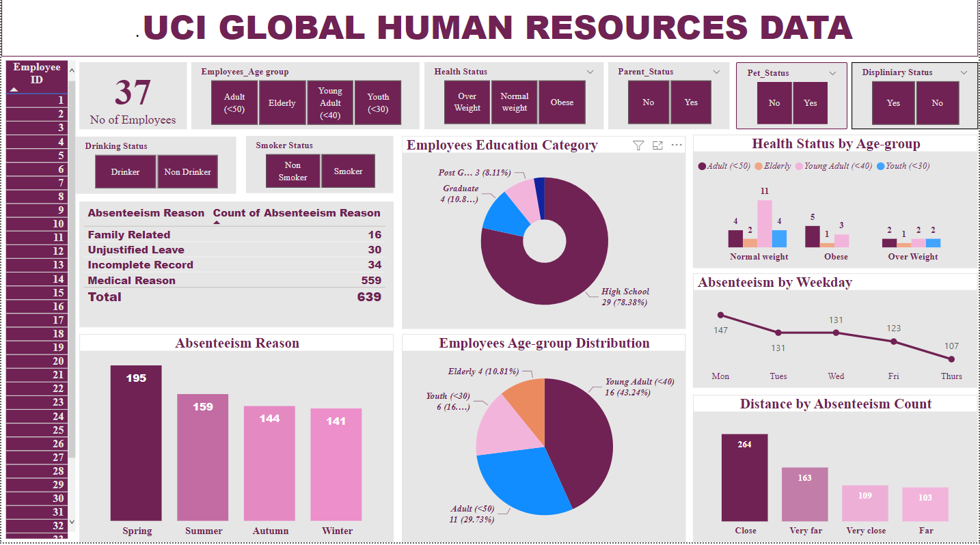Image resolution: width=980 pixels, height=545 pixels.
Task: Toggle the Drinker slicer tile
Action: (125, 172)
